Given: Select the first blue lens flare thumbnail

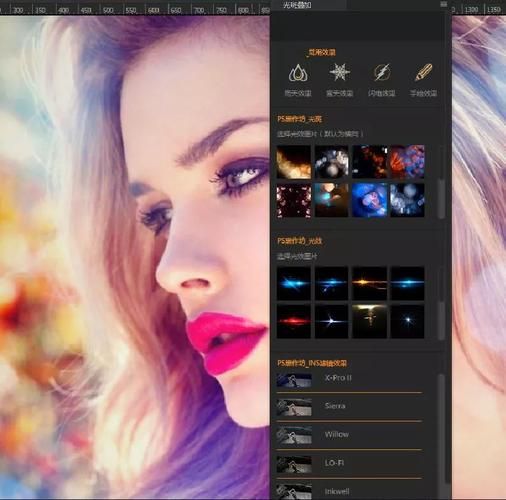Looking at the screenshot, I should tap(294, 283).
